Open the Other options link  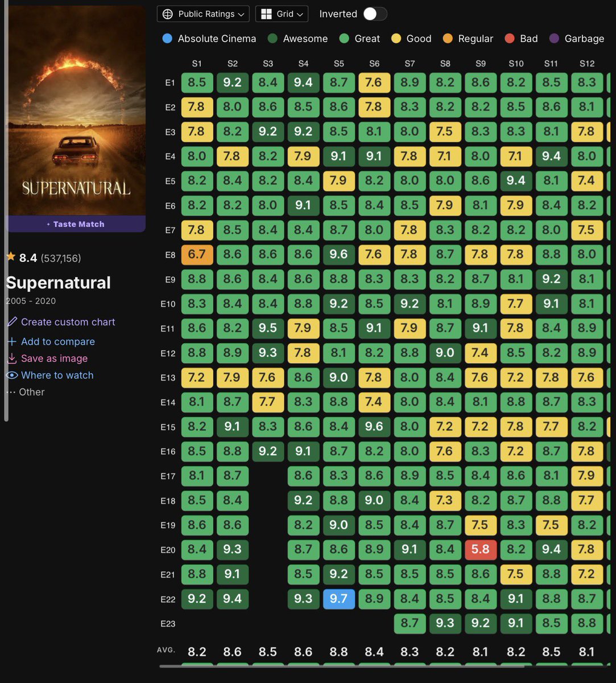click(31, 392)
